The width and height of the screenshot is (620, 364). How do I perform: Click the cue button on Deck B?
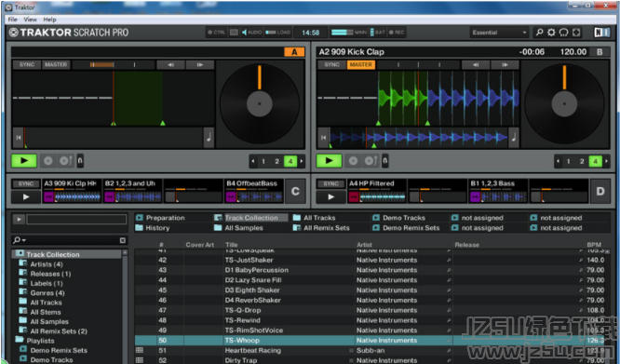tap(353, 161)
